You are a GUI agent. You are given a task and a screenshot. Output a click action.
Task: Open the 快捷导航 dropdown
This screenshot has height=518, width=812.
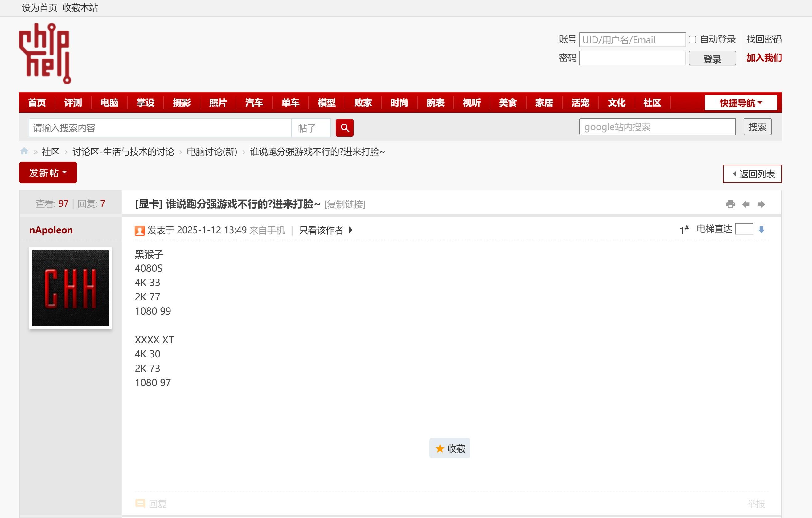coord(740,103)
